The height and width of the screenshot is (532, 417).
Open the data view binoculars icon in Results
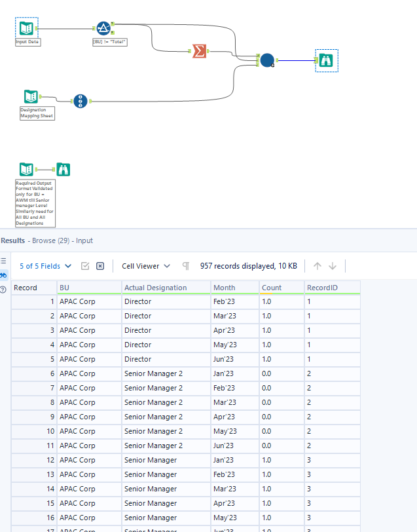4,275
